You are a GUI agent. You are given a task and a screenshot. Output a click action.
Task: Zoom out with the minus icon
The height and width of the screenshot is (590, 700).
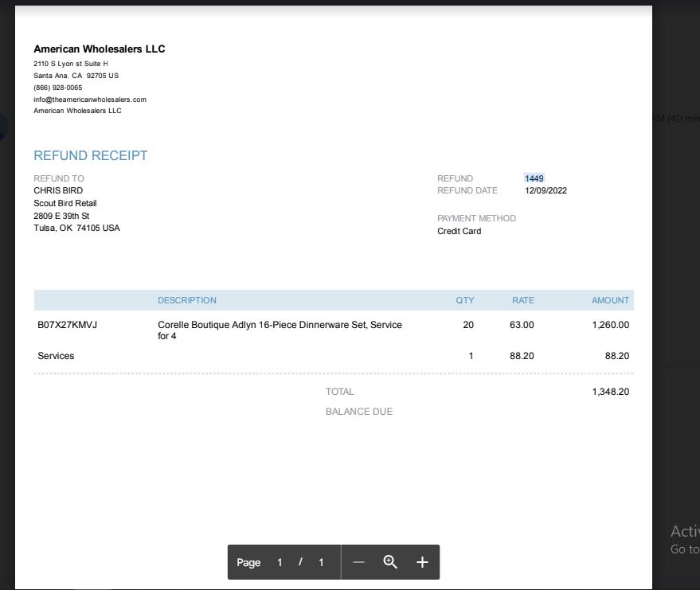click(x=358, y=562)
